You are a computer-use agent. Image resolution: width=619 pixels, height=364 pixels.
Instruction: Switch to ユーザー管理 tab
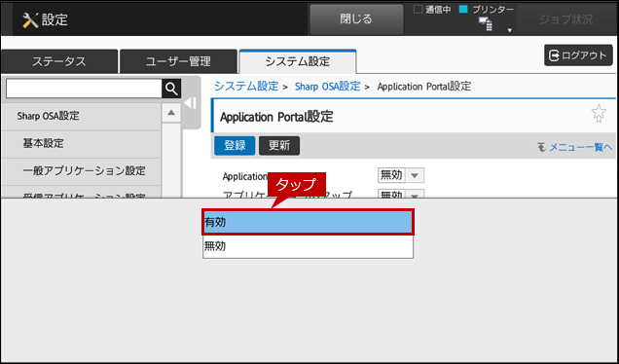tap(178, 61)
